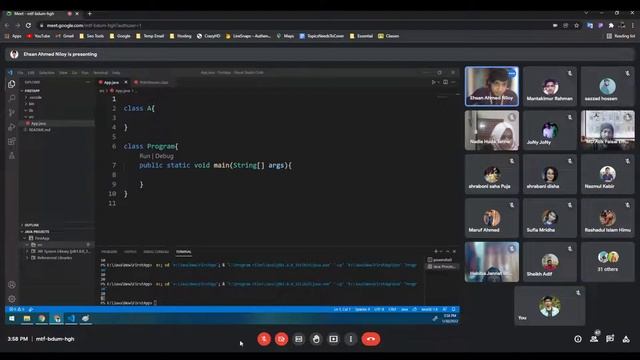This screenshot has height=360, width=640.
Task: Open the VS Code Manage gear icon
Action: click(x=12, y=299)
